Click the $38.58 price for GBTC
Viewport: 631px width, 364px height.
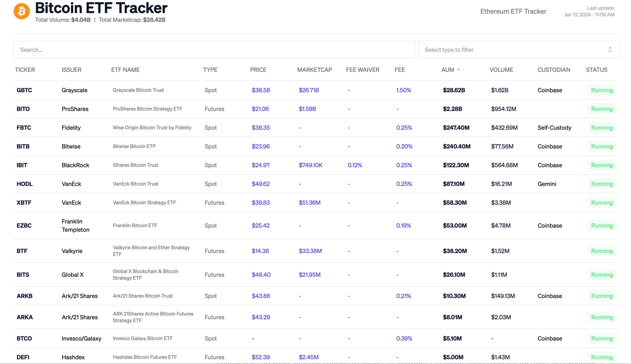point(261,90)
